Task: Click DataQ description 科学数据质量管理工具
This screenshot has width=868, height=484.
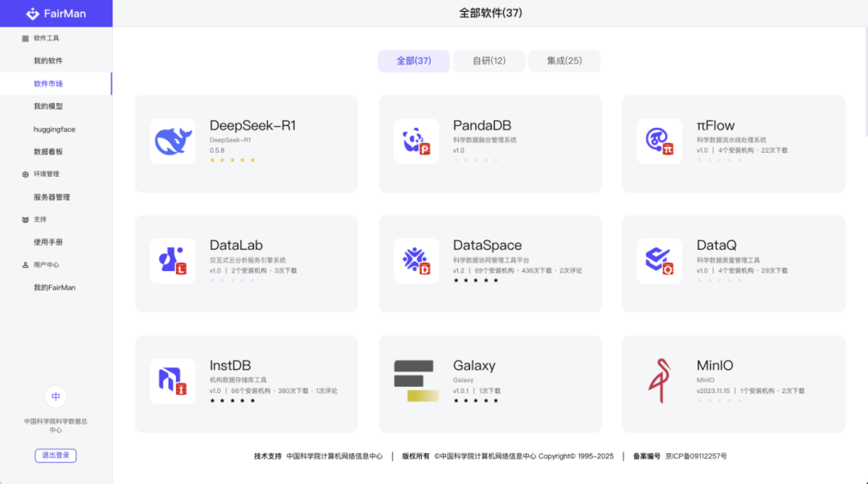Action: [728, 260]
